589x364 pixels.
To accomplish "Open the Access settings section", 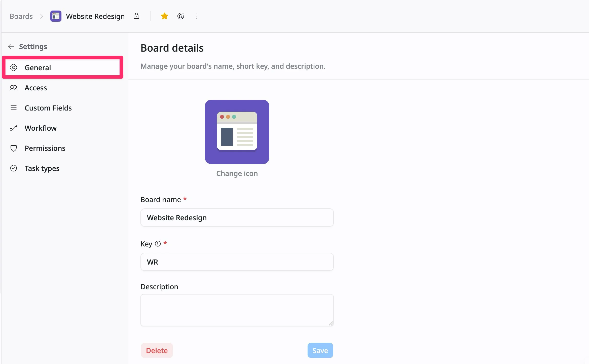I will point(62,88).
